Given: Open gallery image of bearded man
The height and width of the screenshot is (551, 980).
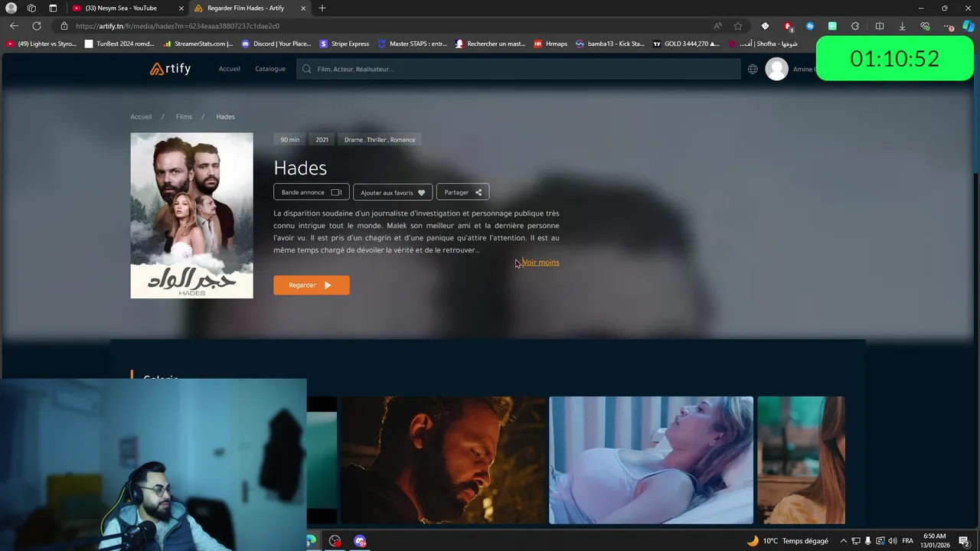Looking at the screenshot, I should click(x=443, y=460).
